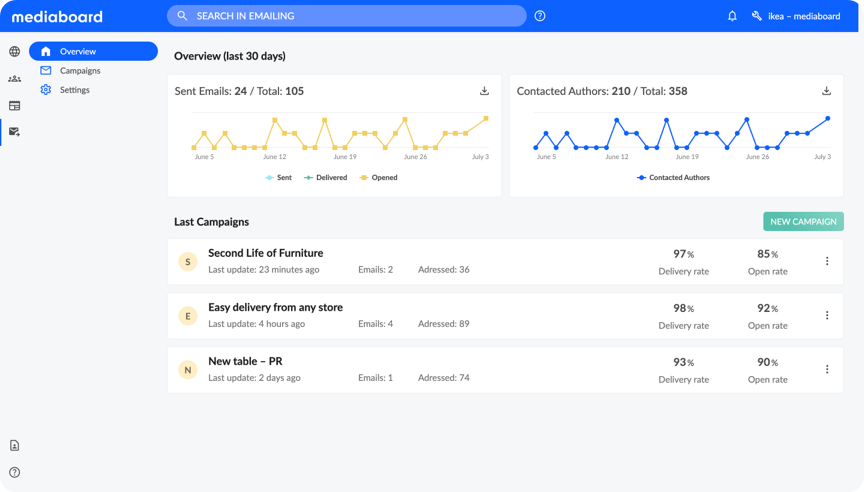Click the help icon beside search bar
Screen dimensions: 864x492
540,16
